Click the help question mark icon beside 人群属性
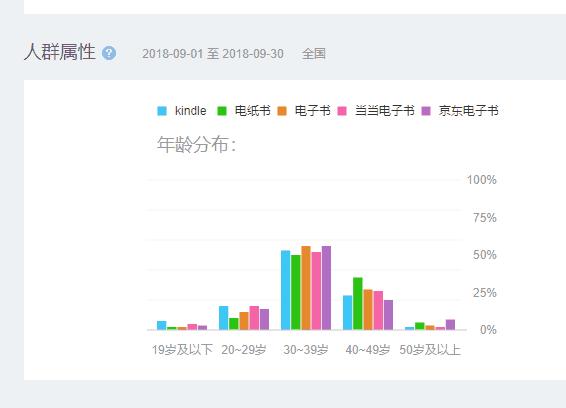 click(x=109, y=53)
